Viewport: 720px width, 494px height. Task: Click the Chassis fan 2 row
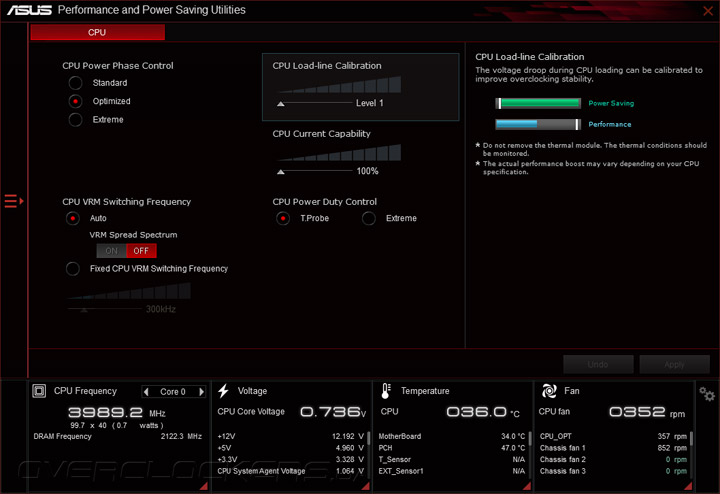(613, 459)
